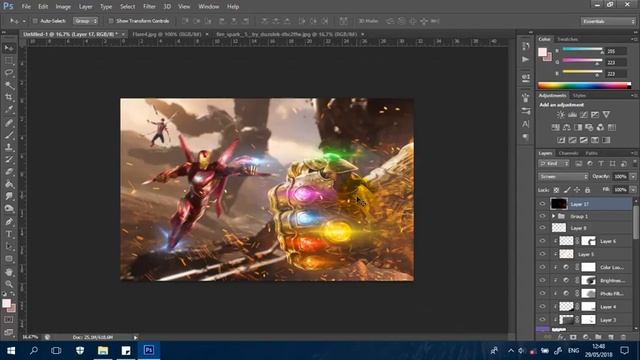The height and width of the screenshot is (360, 640).
Task: Add a Vibrance adjustment
Action: click(x=607, y=115)
